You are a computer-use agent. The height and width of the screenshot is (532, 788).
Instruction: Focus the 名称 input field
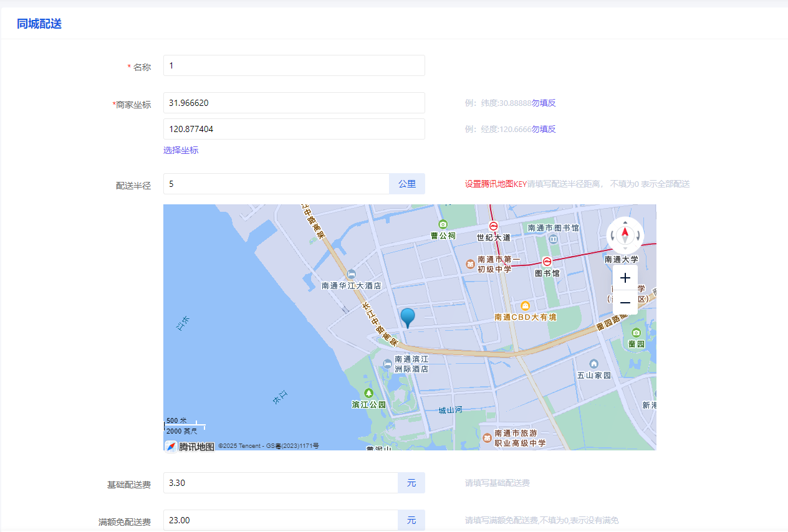tap(294, 65)
